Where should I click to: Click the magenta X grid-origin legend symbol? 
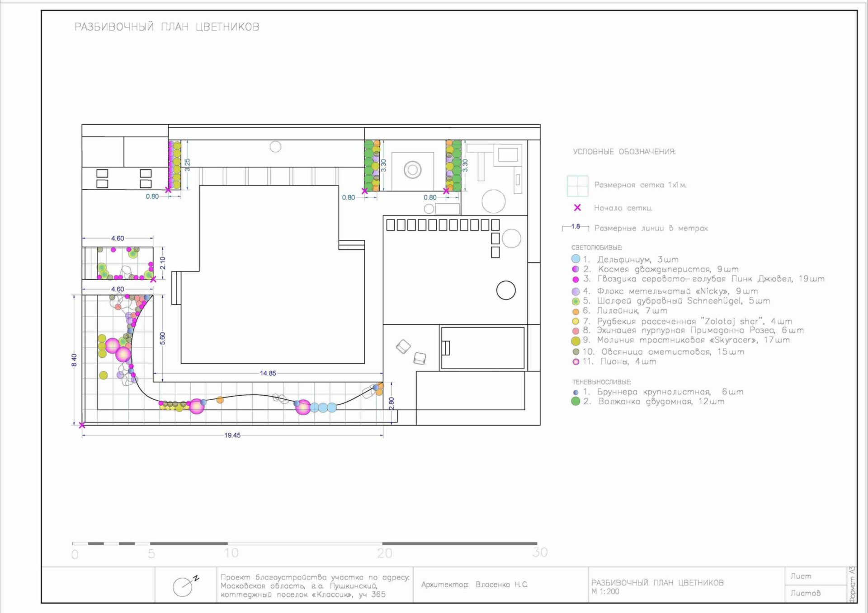coord(577,208)
